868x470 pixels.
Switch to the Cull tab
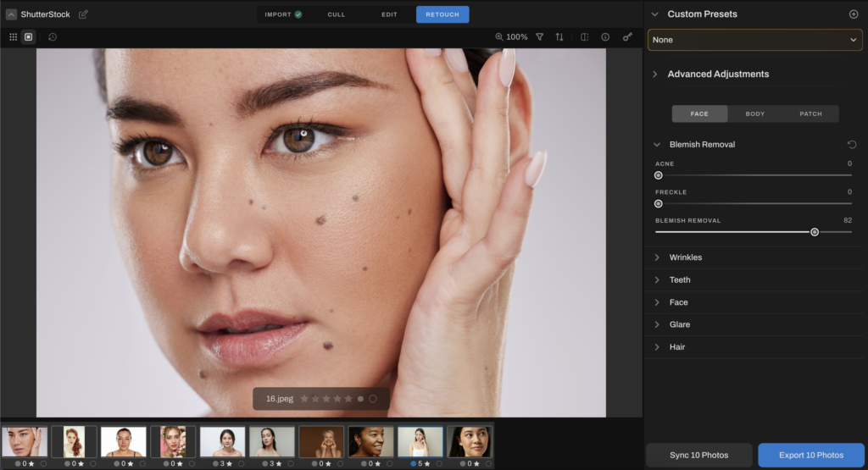click(x=337, y=14)
